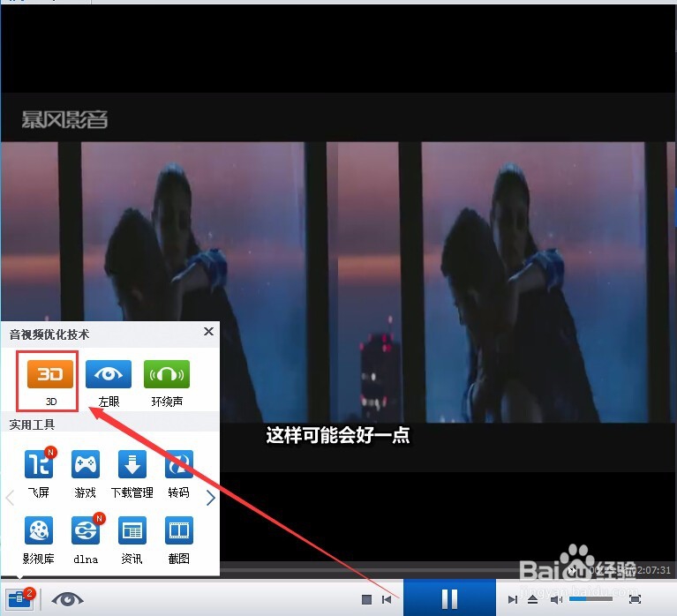Enable the orange 3D optimization mode
The image size is (677, 616).
point(50,374)
